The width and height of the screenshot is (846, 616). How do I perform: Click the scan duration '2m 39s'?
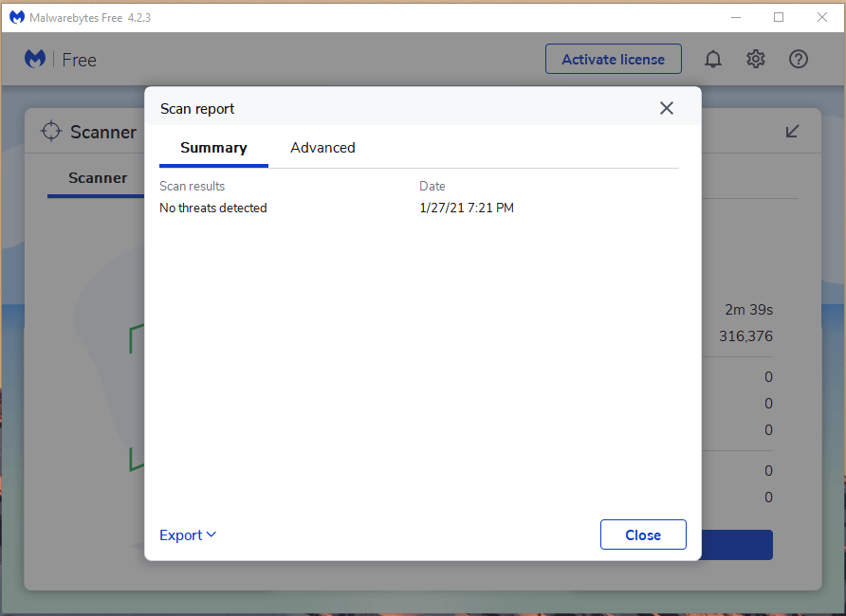click(748, 310)
